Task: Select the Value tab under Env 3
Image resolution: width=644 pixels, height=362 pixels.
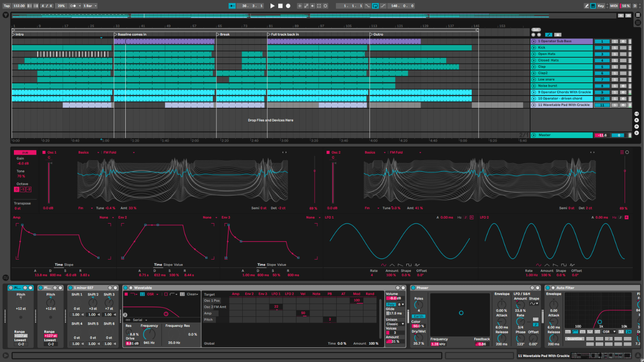Action: 282,265
